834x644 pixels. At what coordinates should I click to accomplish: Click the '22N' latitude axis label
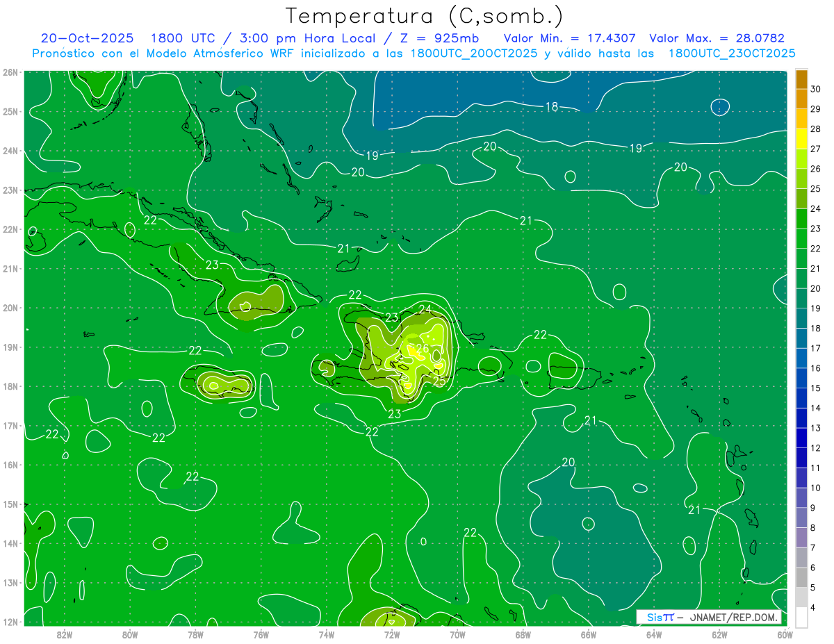(10, 229)
